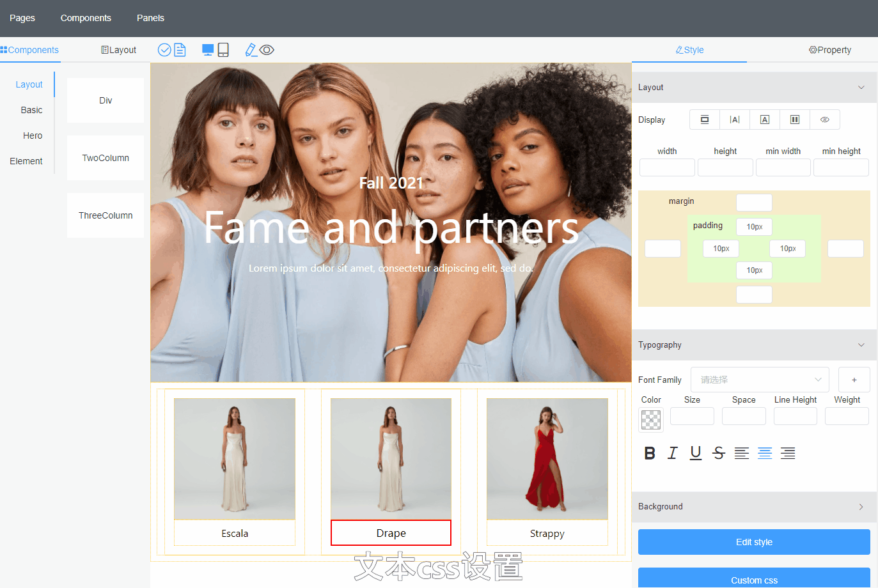Viewport: 878px width, 588px height.
Task: Pick the ThreeColumn layout component
Action: (106, 215)
